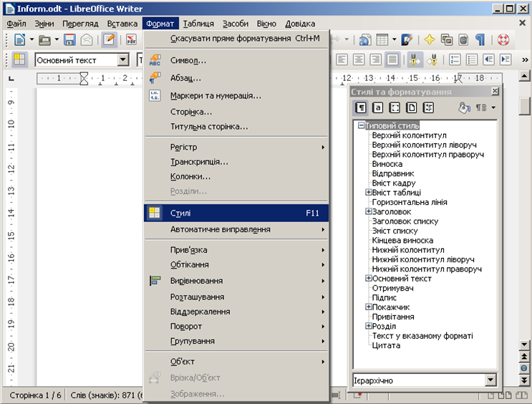Click the Navigator star icon

(x=429, y=39)
